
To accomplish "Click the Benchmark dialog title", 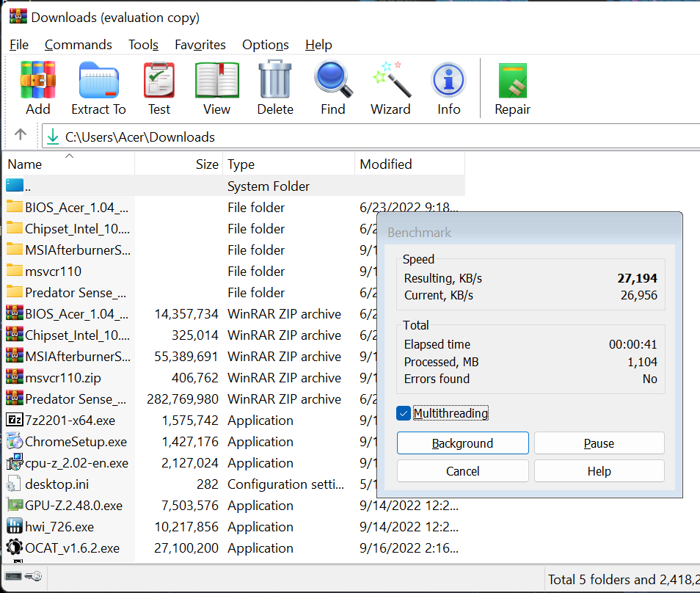I will pyautogui.click(x=419, y=232).
